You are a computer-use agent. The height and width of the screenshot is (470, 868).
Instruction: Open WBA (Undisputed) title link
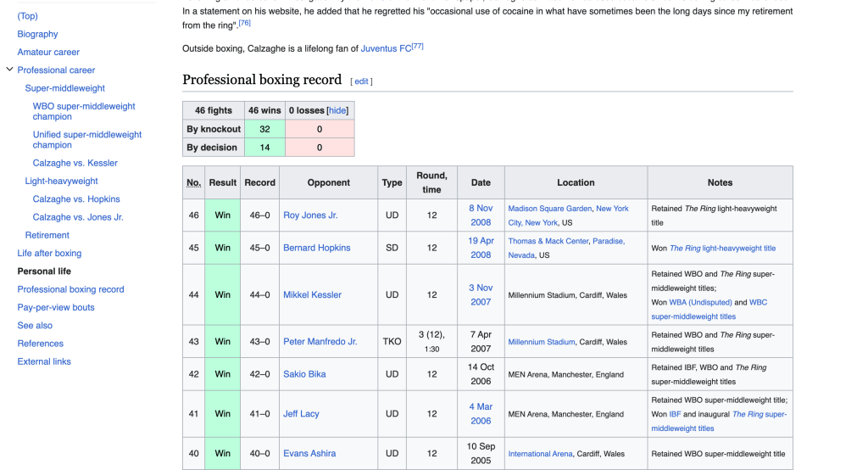tap(700, 303)
